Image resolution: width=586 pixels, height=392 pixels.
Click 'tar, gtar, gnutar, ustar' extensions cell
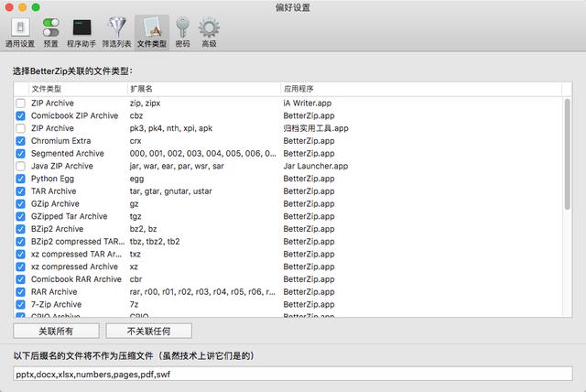point(170,191)
